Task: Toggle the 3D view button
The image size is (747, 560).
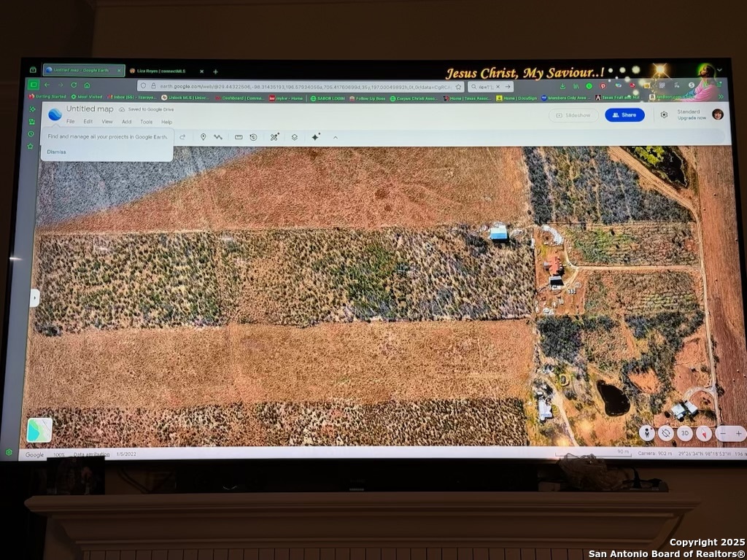Action: (x=684, y=433)
